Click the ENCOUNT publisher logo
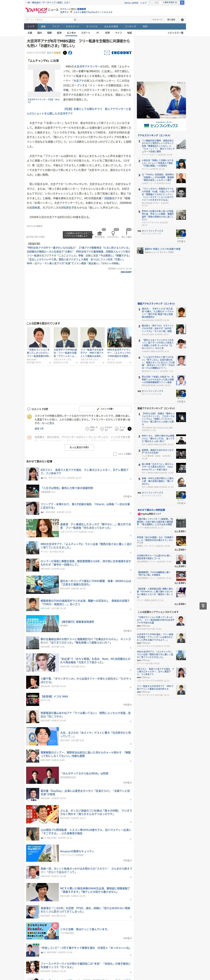This screenshot has width=210, height=980. [x=117, y=53]
